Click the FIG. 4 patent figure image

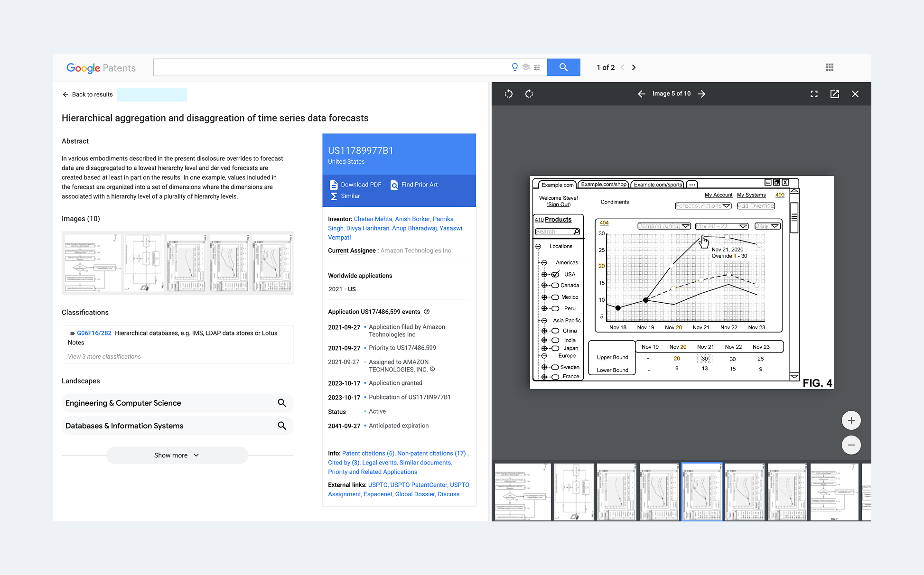[682, 283]
